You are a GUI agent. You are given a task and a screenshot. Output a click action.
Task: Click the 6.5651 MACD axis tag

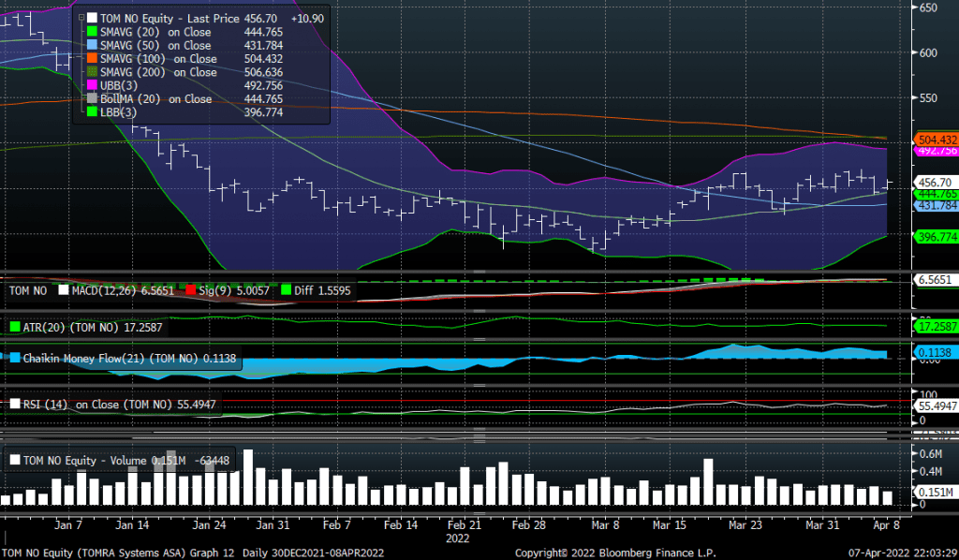pyautogui.click(x=936, y=279)
